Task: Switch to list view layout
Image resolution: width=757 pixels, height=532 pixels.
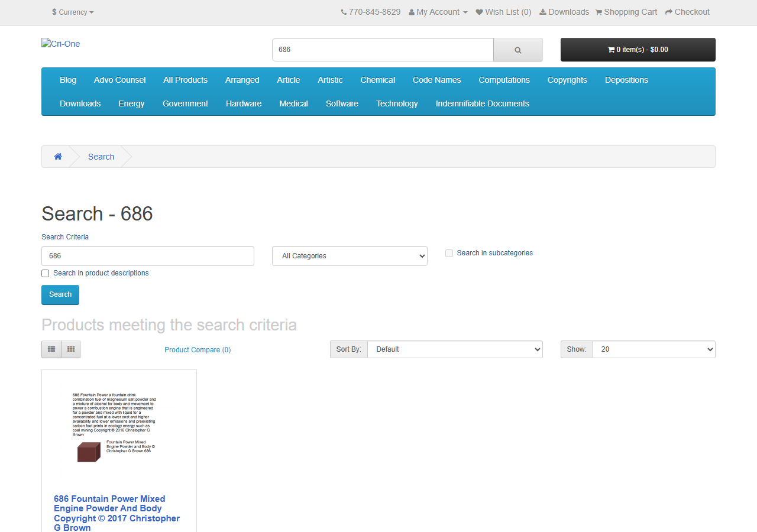Action: (x=51, y=349)
